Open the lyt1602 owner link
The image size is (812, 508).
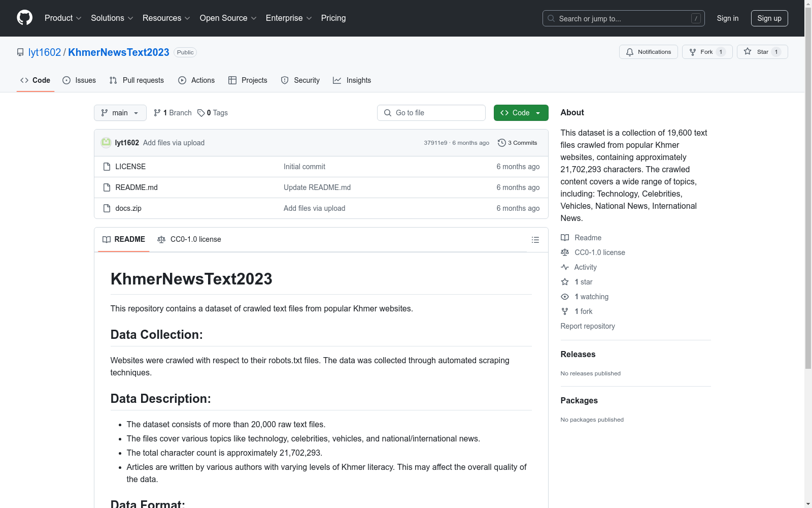click(45, 52)
